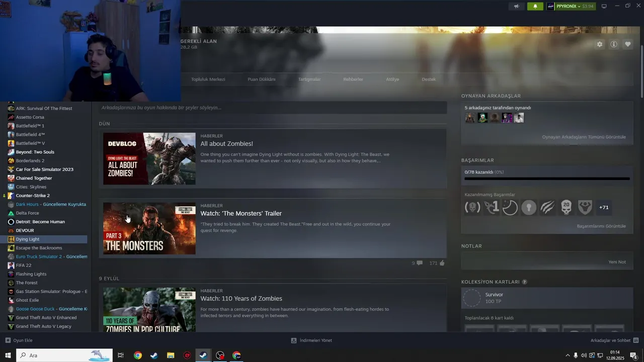Open Watch: 110 Years of Zombies title
The height and width of the screenshot is (362, 644).
point(242,299)
